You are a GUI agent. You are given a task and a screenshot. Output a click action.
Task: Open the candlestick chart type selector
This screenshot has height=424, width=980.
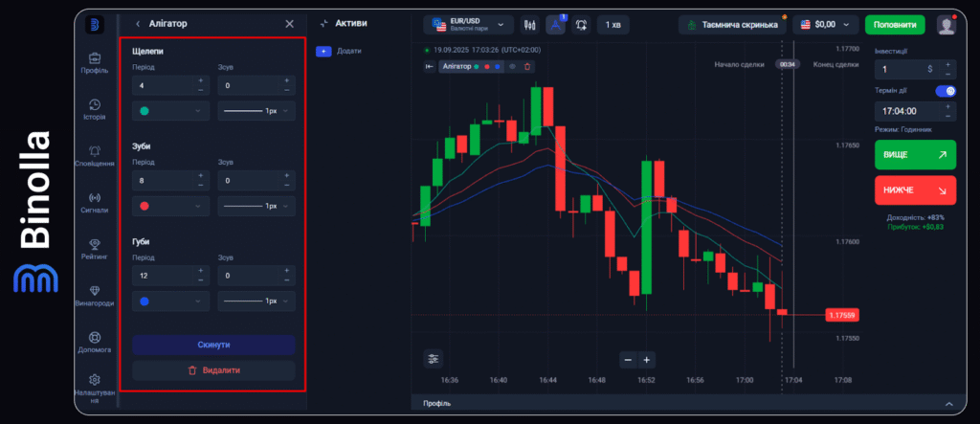531,25
